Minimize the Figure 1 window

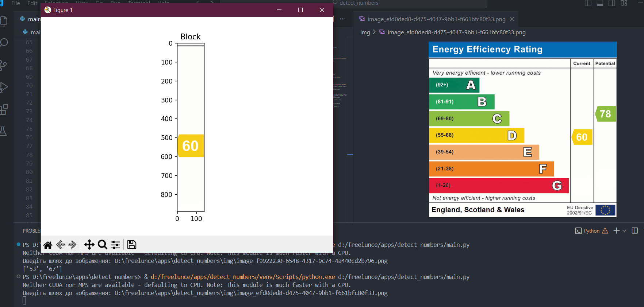click(x=279, y=10)
